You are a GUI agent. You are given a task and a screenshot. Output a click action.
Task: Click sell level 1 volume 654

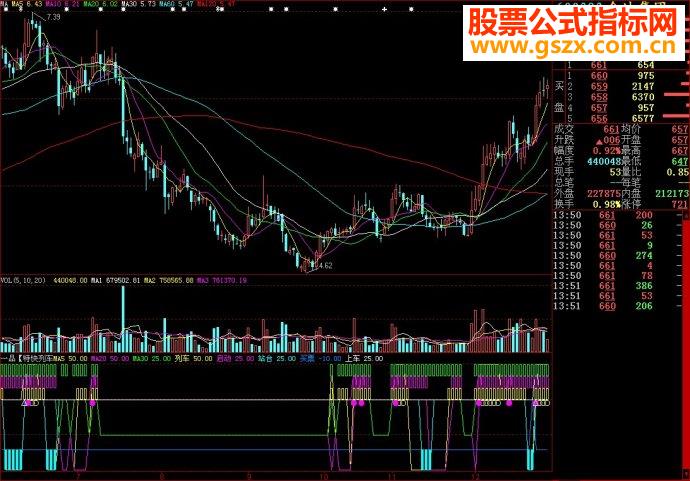coord(646,65)
